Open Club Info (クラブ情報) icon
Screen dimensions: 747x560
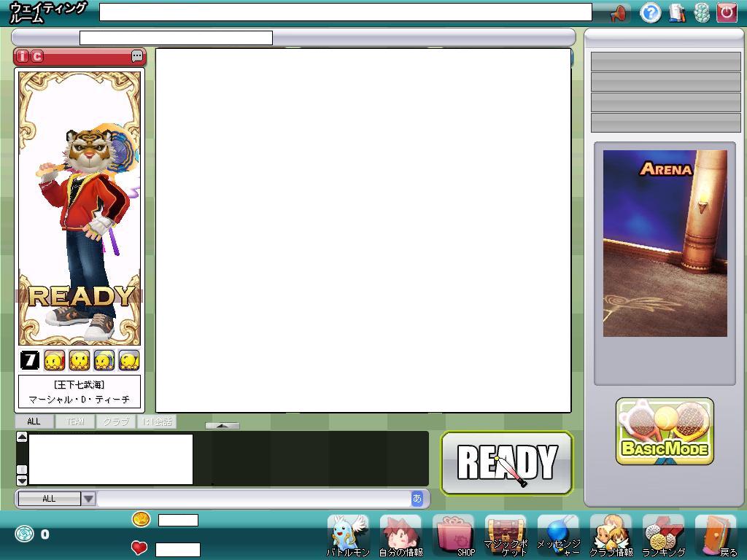(611, 535)
